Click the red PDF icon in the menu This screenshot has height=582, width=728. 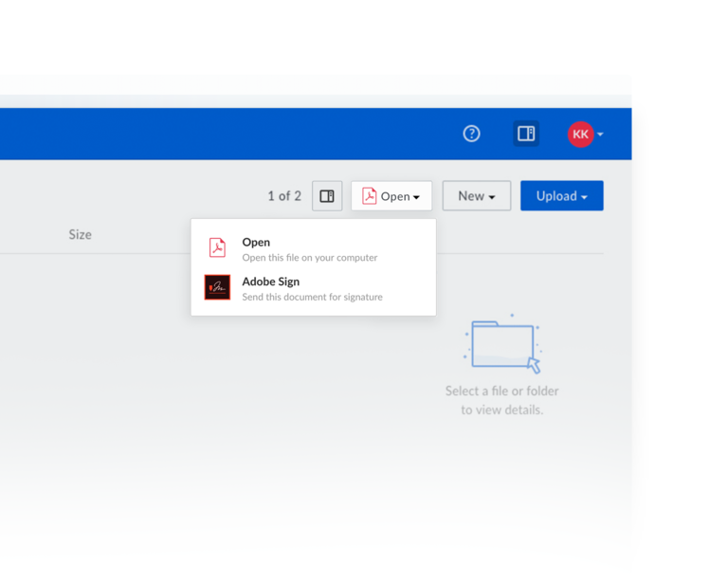pyautogui.click(x=217, y=248)
